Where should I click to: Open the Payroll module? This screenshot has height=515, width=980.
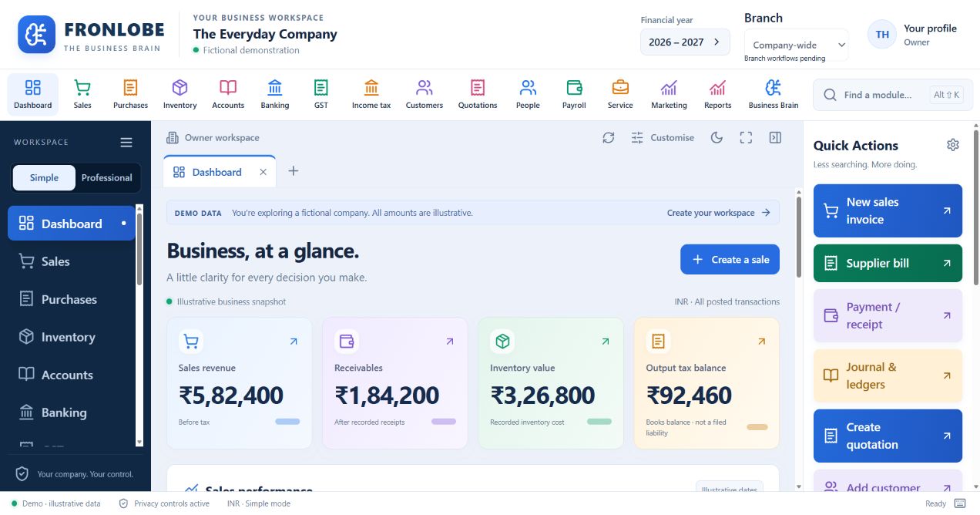[x=574, y=95]
